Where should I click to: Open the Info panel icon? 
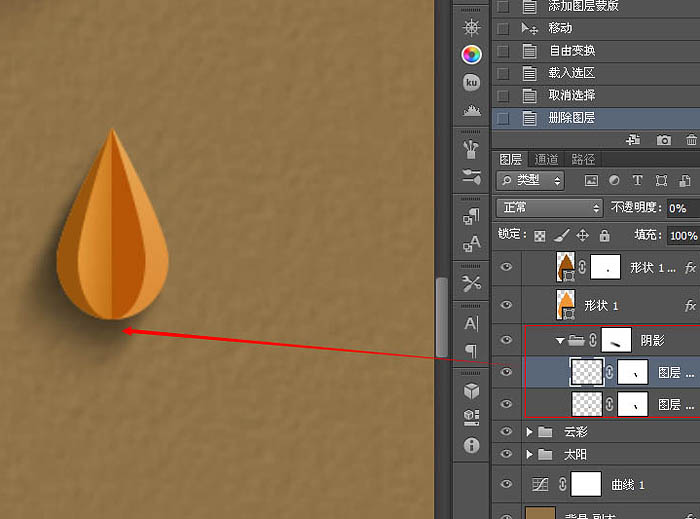click(x=471, y=445)
